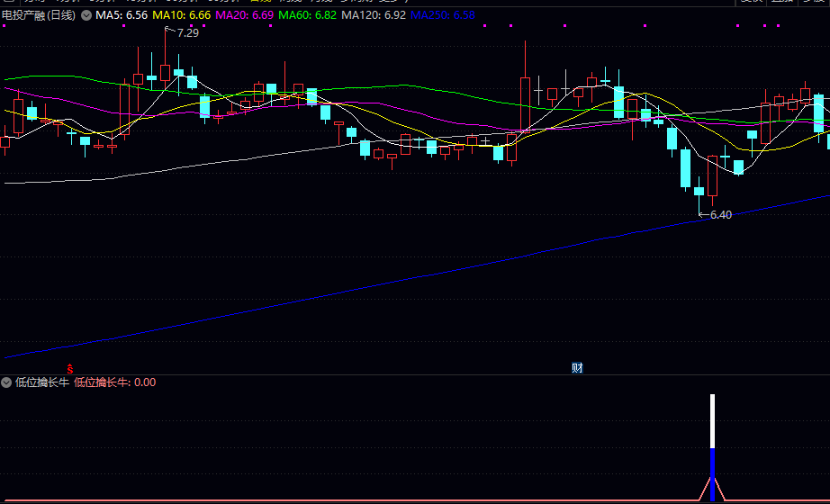Click the 电投产融(日线) stock title
The height and width of the screenshot is (504, 830).
point(38,15)
